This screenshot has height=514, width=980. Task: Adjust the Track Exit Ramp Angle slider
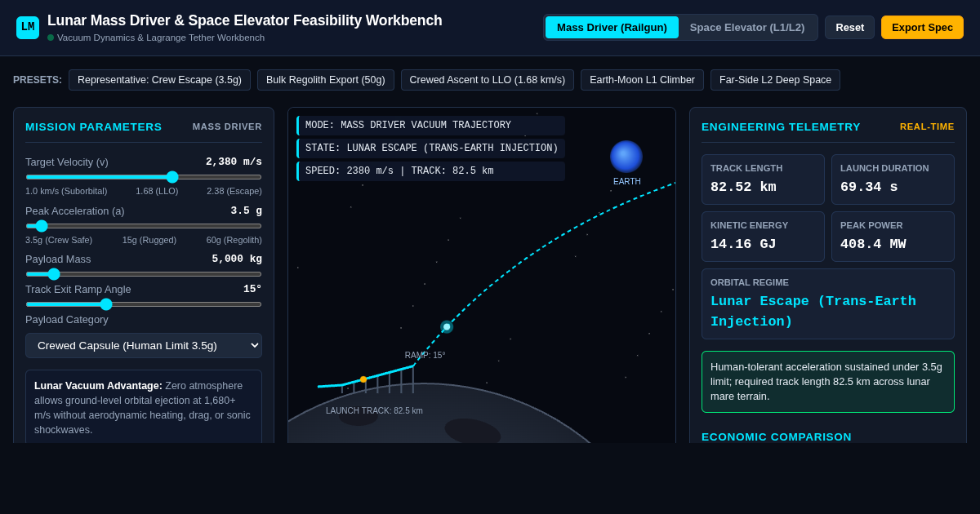pos(144,304)
